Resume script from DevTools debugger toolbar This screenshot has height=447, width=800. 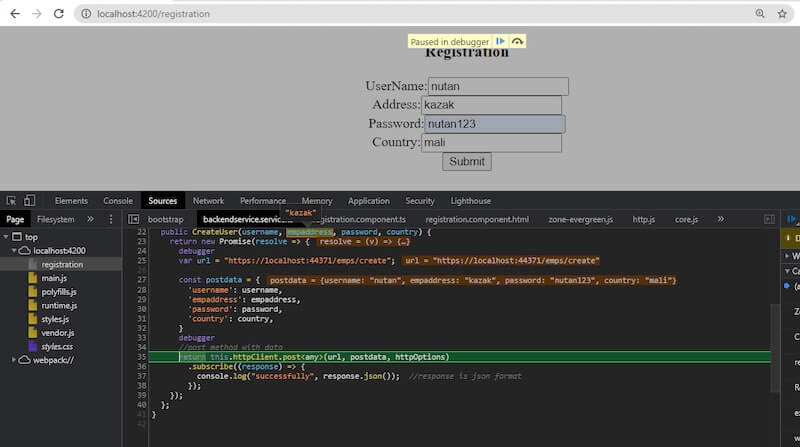pos(791,219)
